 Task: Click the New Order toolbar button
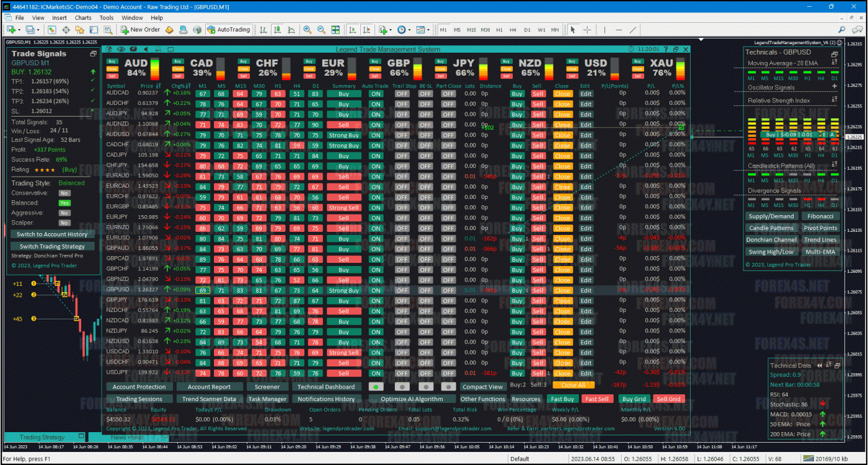click(140, 29)
